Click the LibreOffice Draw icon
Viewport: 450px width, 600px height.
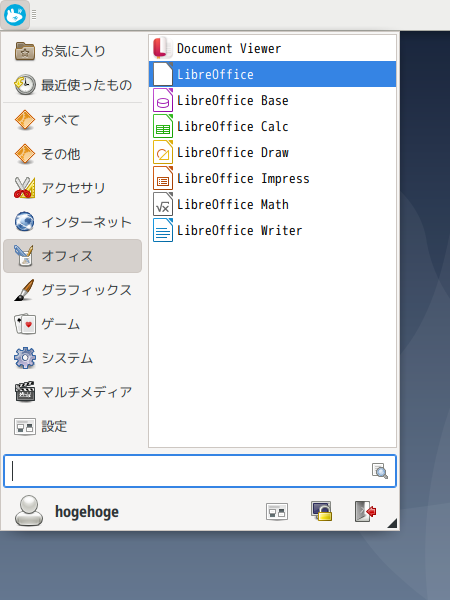pyautogui.click(x=163, y=152)
